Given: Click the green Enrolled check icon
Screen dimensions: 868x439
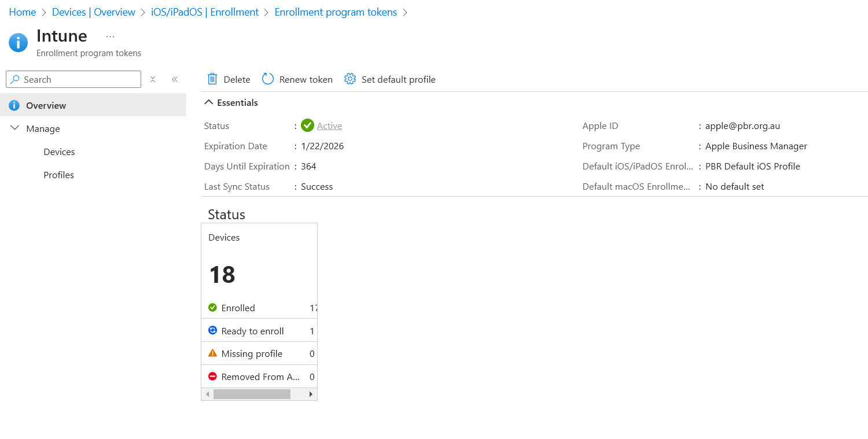Looking at the screenshot, I should (x=212, y=307).
